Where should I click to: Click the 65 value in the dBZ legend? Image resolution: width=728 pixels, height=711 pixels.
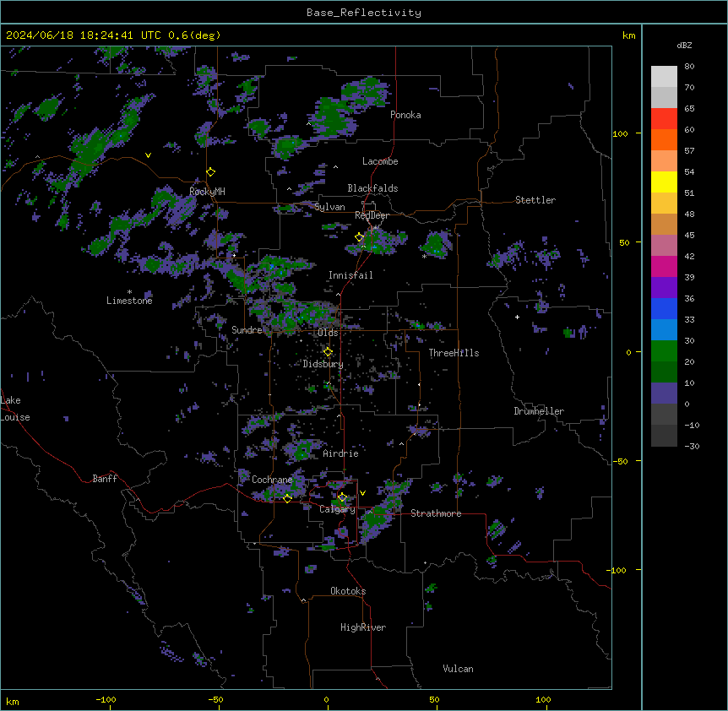(x=689, y=109)
